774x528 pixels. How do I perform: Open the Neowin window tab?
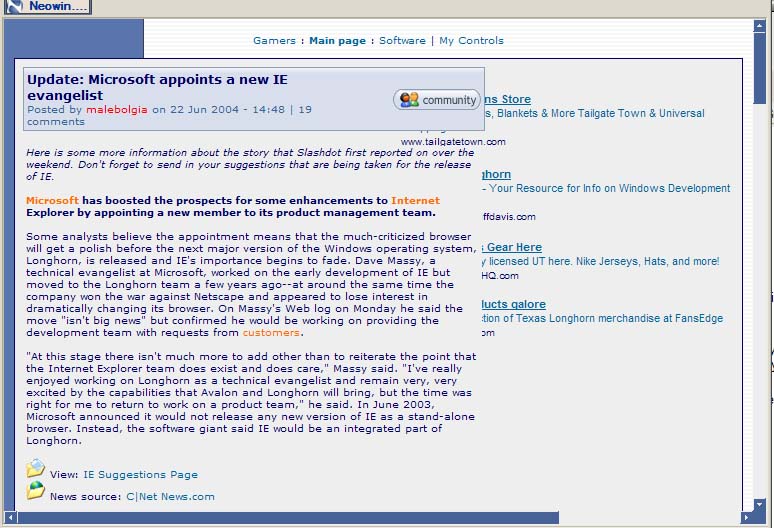48,6
